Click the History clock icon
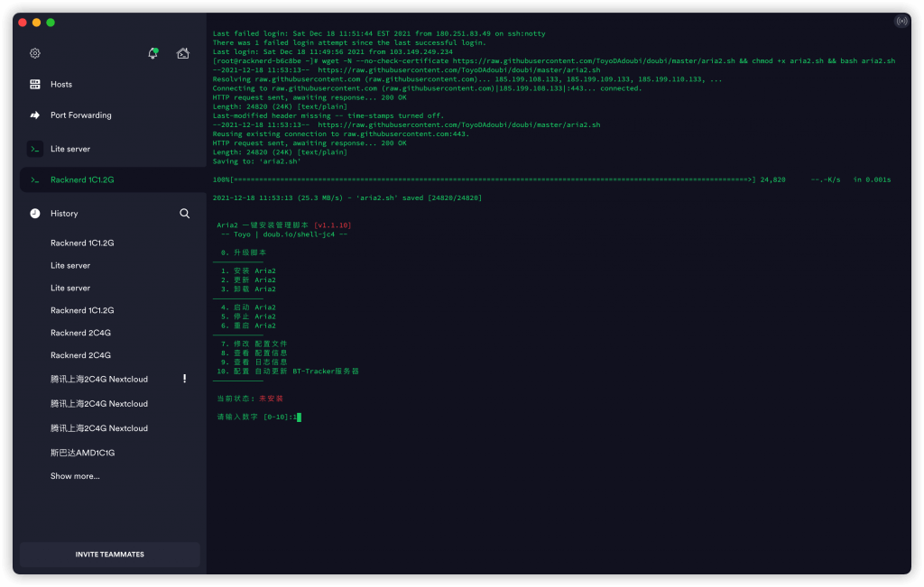This screenshot has height=587, width=924. coord(35,214)
